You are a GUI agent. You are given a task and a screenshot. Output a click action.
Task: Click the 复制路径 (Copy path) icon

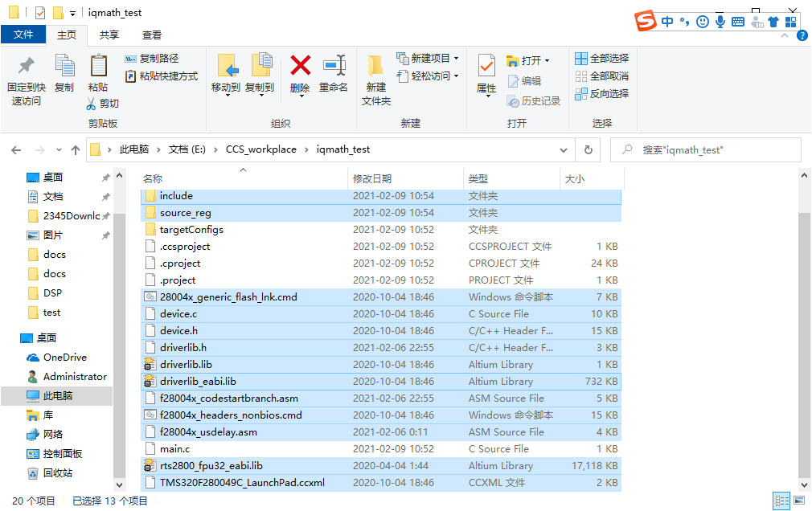click(x=131, y=59)
